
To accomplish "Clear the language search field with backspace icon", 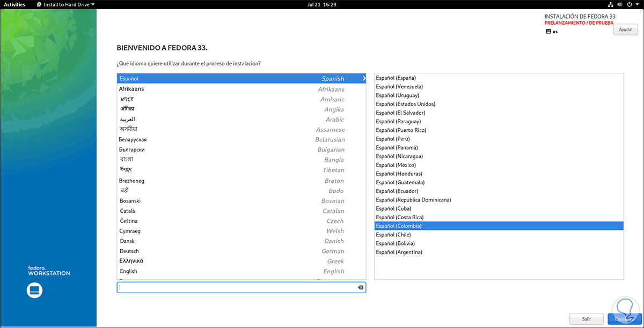I will coord(361,288).
